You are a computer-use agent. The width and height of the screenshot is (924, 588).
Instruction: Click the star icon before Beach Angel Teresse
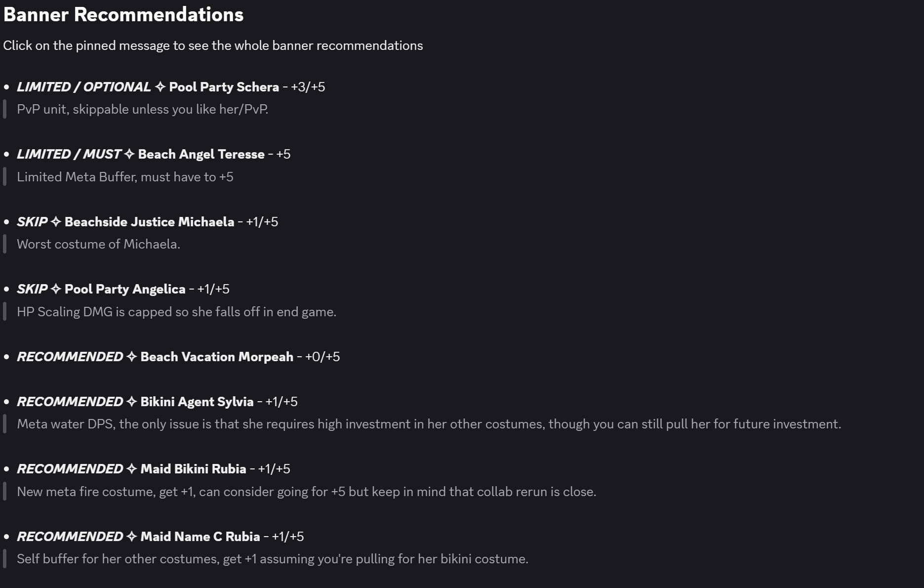(x=129, y=154)
